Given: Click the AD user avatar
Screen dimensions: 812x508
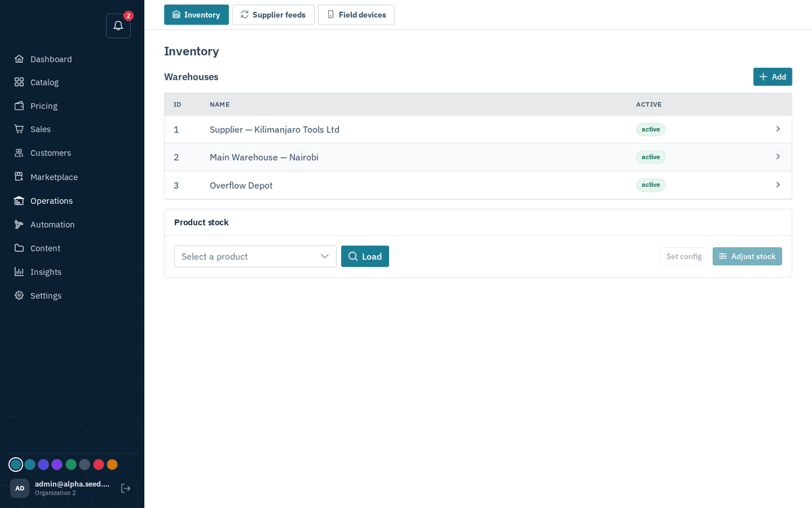Looking at the screenshot, I should [x=20, y=488].
